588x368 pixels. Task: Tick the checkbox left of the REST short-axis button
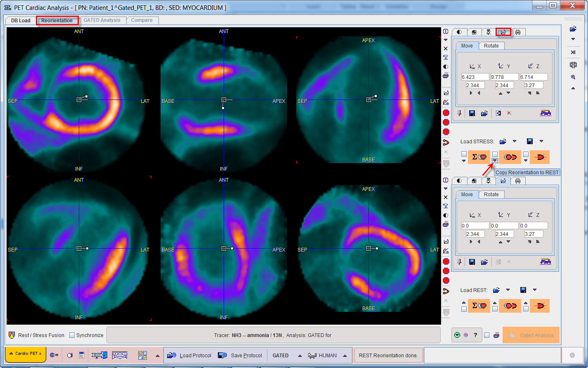(495, 309)
